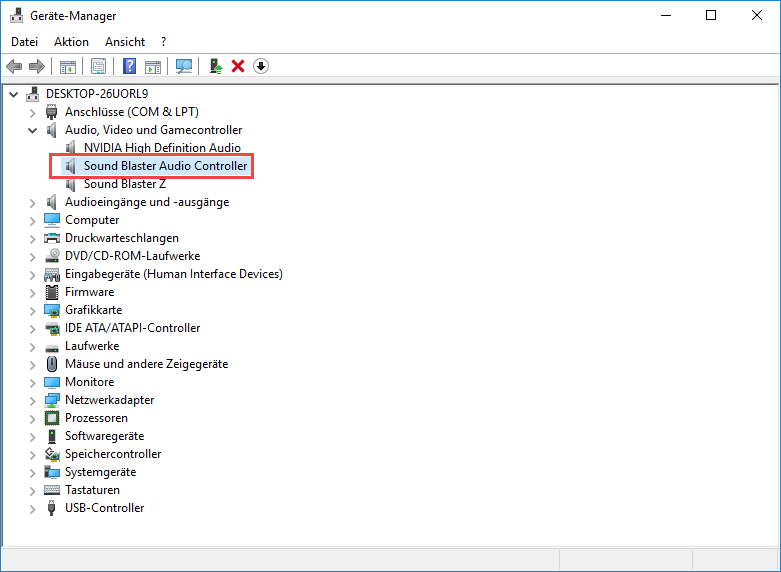Image resolution: width=781 pixels, height=572 pixels.
Task: Click the Systemgeräte folder icon
Action: click(52, 472)
